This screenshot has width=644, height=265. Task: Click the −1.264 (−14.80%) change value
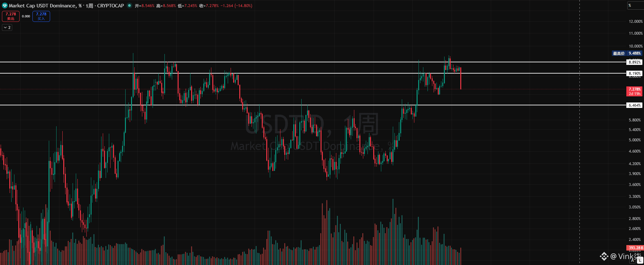[x=236, y=6]
